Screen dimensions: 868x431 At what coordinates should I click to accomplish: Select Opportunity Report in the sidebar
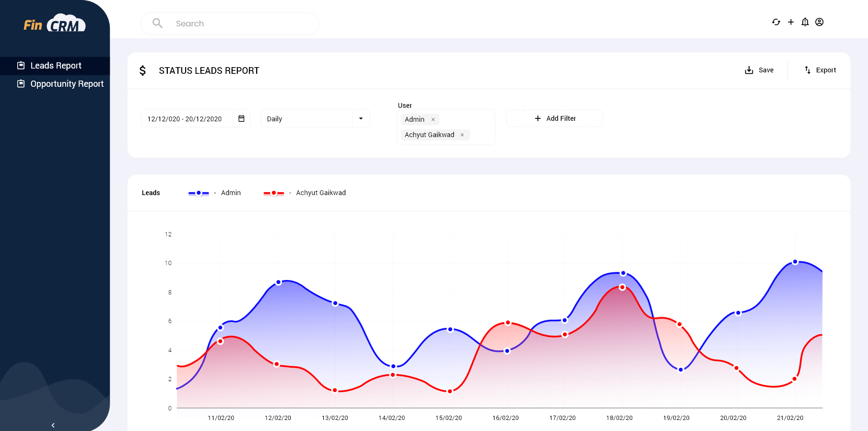point(67,84)
